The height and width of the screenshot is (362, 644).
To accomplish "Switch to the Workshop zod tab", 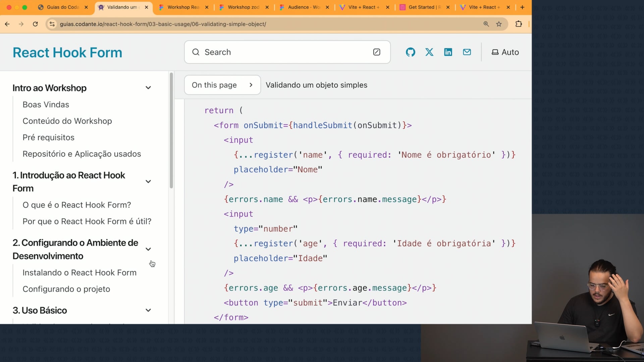I will 243,7.
